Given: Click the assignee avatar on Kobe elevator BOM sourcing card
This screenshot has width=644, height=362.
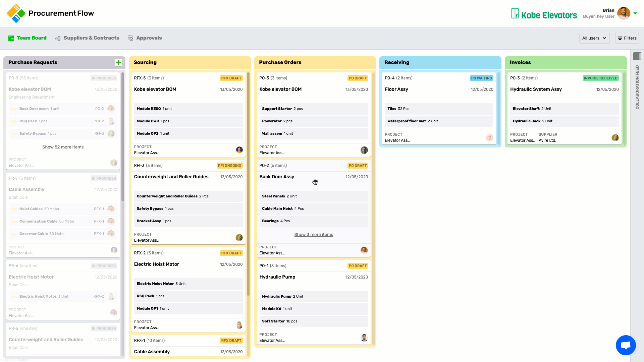Looking at the screenshot, I should click(239, 150).
